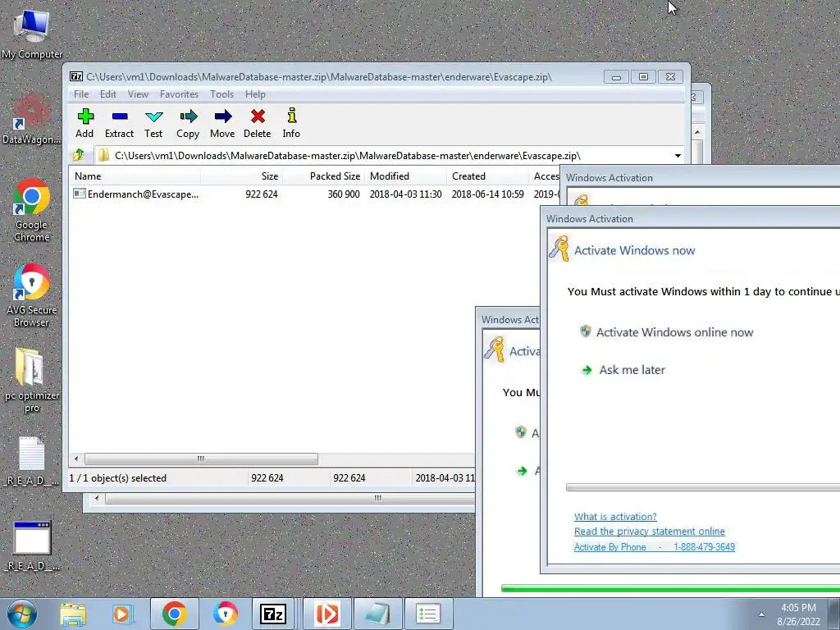
Task: Open the File menu
Action: 81,94
